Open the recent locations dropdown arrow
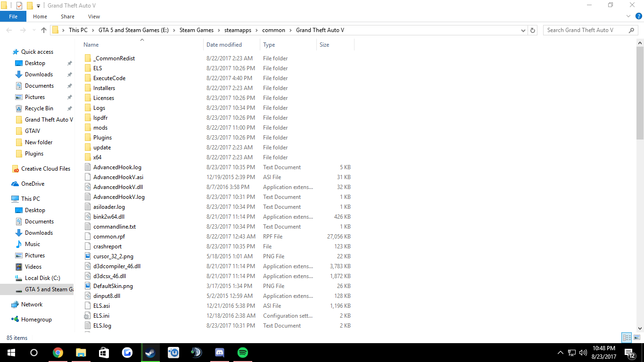 (33, 30)
